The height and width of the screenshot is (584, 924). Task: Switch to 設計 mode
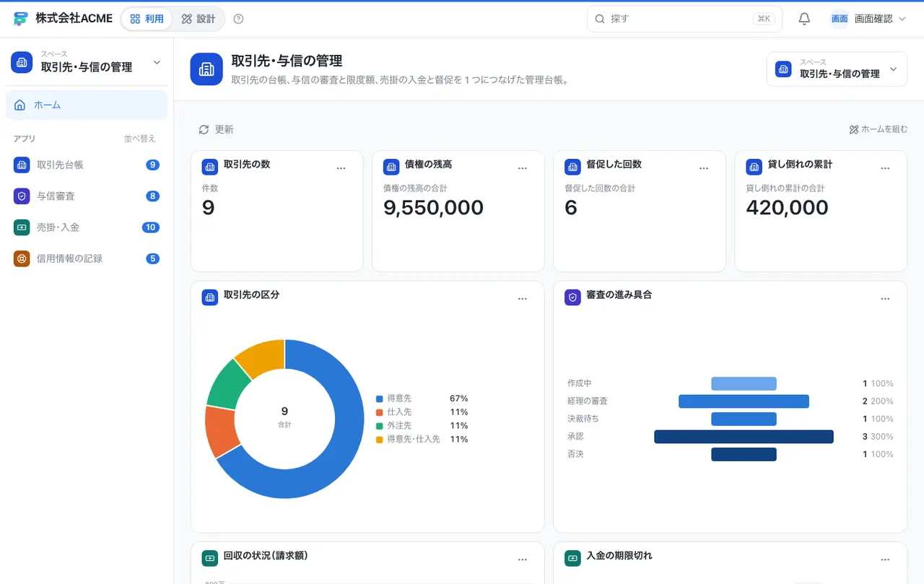[x=199, y=19]
